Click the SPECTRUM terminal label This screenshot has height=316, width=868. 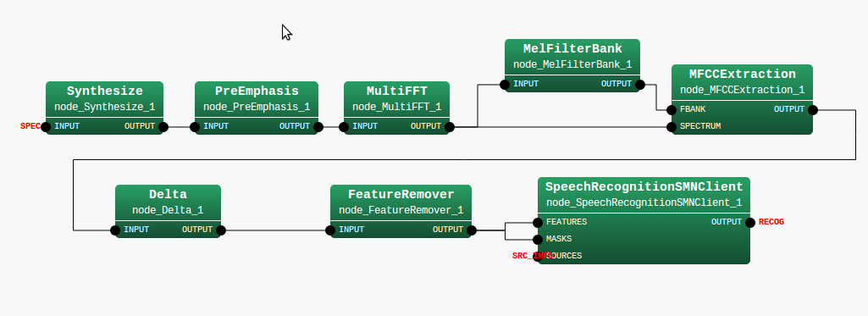click(x=700, y=126)
